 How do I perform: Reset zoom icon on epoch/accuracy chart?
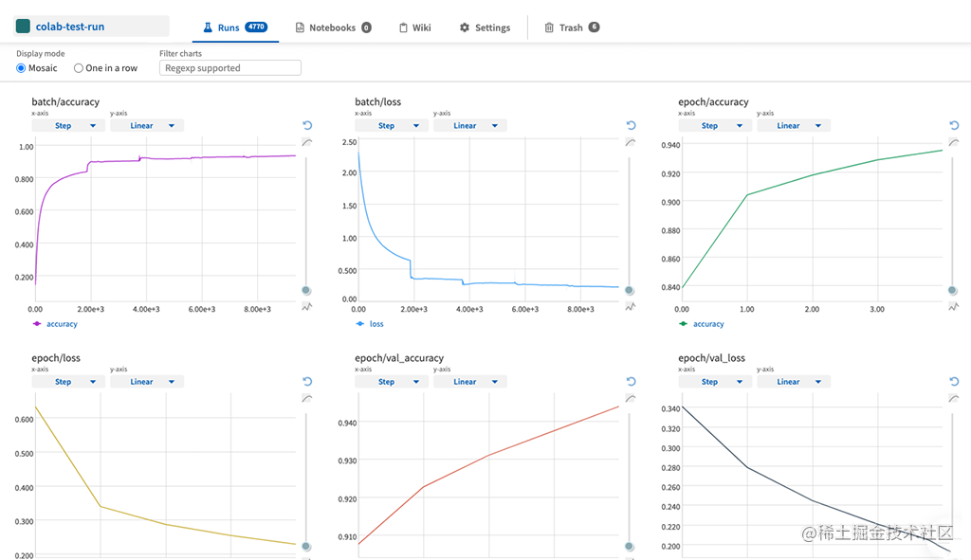click(x=954, y=126)
